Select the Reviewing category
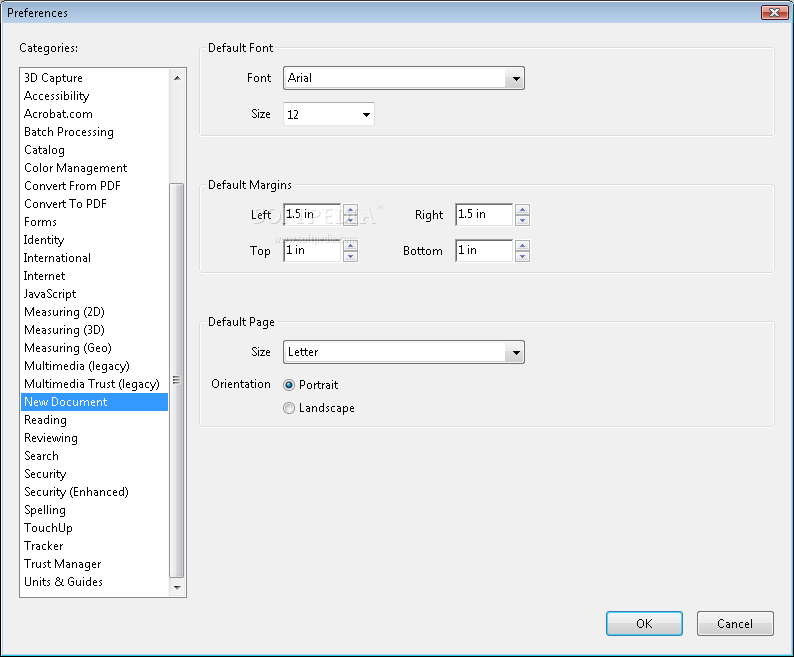Viewport: 794px width, 657px height. pos(94,438)
